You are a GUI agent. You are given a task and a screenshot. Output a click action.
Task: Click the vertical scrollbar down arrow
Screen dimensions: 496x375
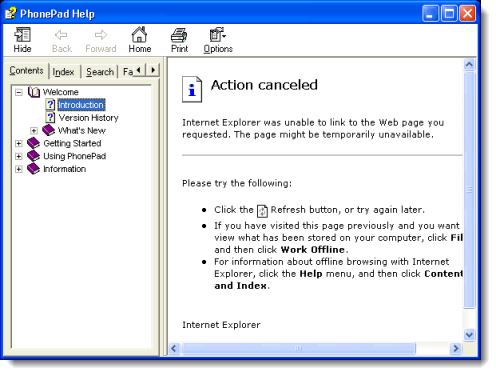tap(469, 335)
